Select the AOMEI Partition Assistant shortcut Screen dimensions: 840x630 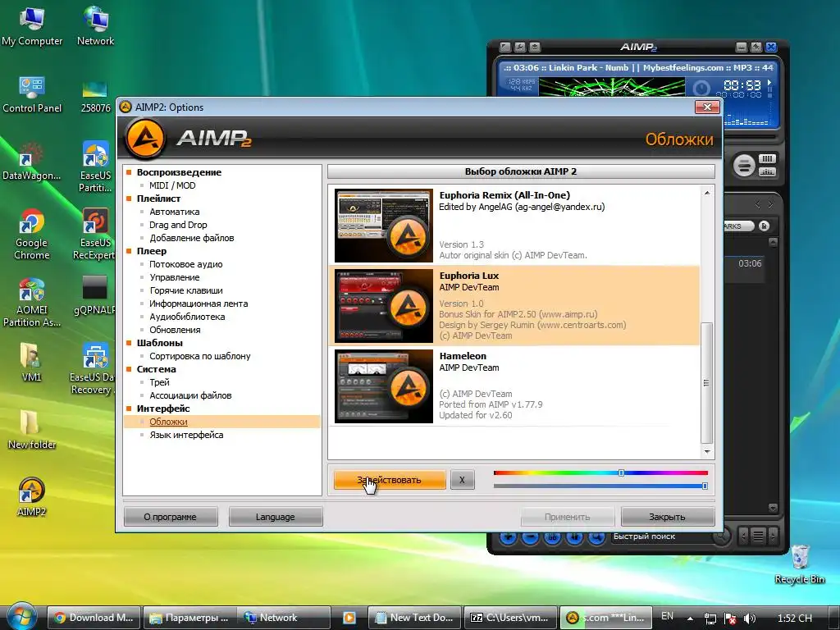(x=32, y=302)
